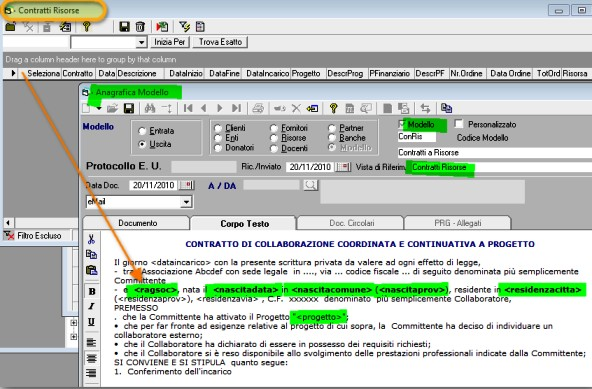This screenshot has height=389, width=592.
Task: Select the Entrata radio button
Action: (x=142, y=131)
